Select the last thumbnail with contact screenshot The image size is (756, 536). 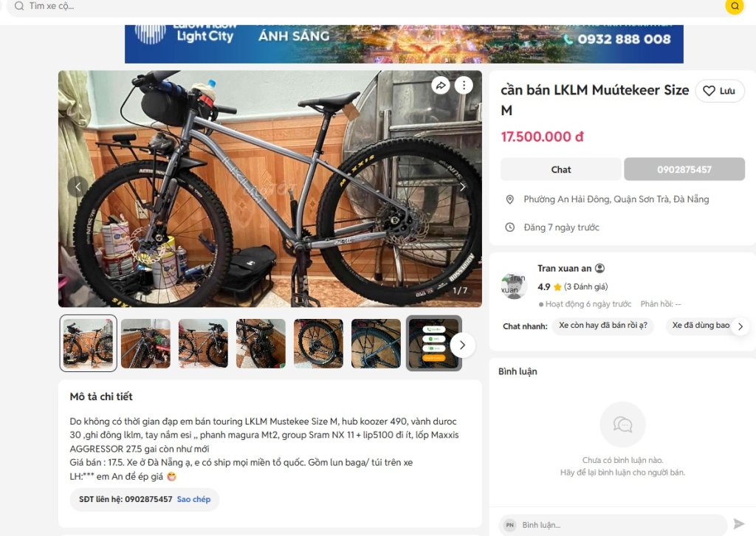pos(434,343)
